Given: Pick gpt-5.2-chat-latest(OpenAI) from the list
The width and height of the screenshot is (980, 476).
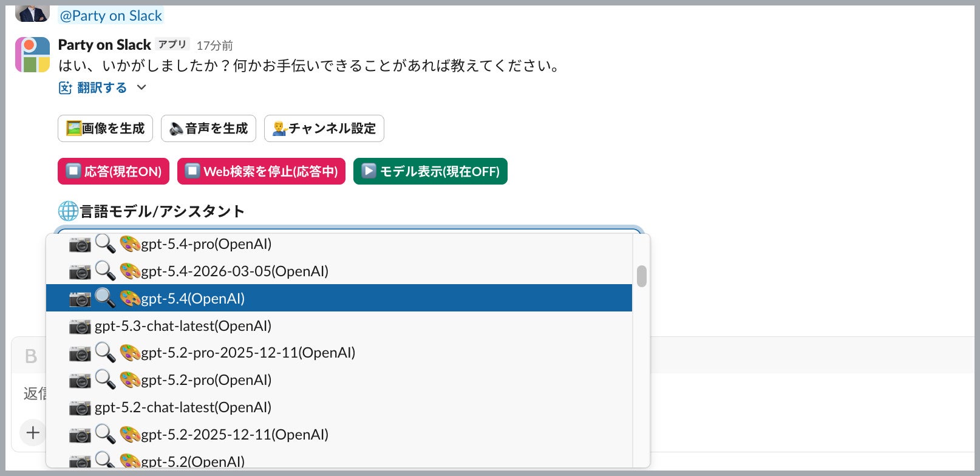Looking at the screenshot, I should coord(183,407).
